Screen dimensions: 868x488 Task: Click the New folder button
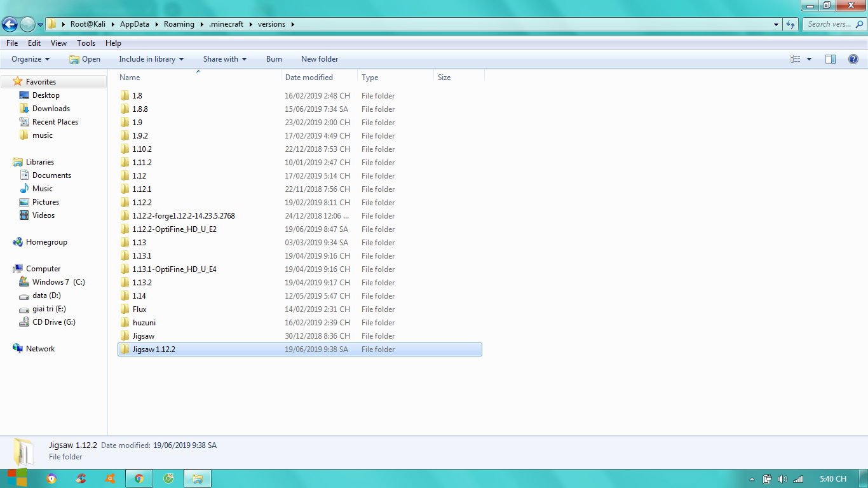pyautogui.click(x=320, y=59)
